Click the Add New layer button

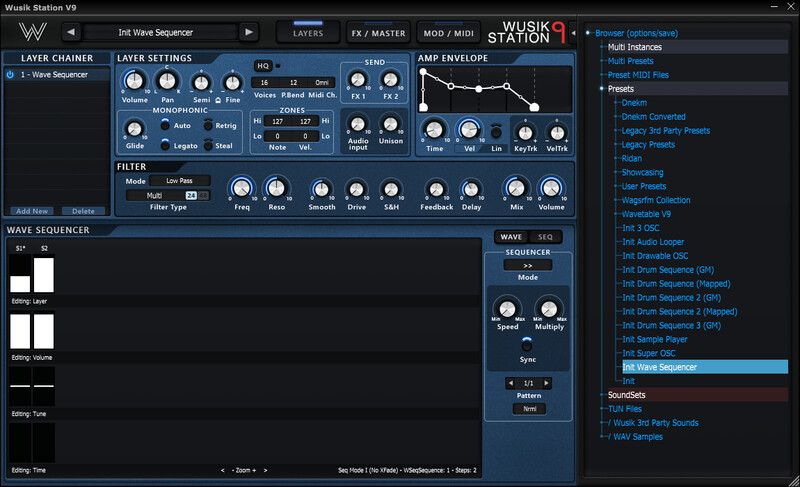(32, 211)
